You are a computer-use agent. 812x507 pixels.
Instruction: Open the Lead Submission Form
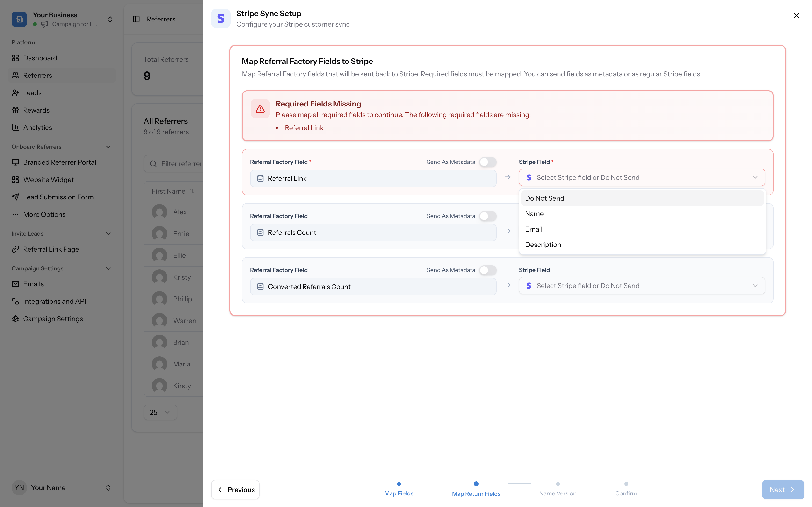pos(58,197)
